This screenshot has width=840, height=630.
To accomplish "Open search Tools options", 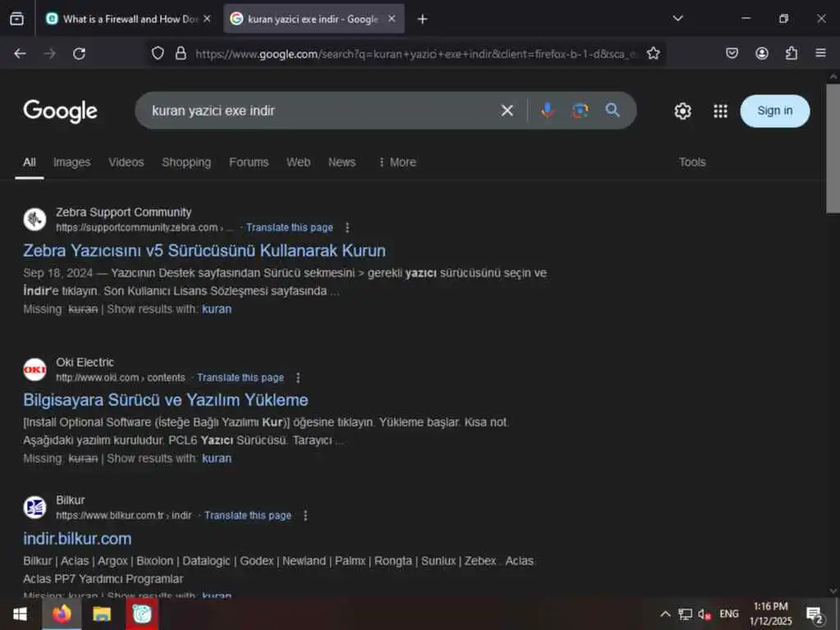I will coord(692,162).
